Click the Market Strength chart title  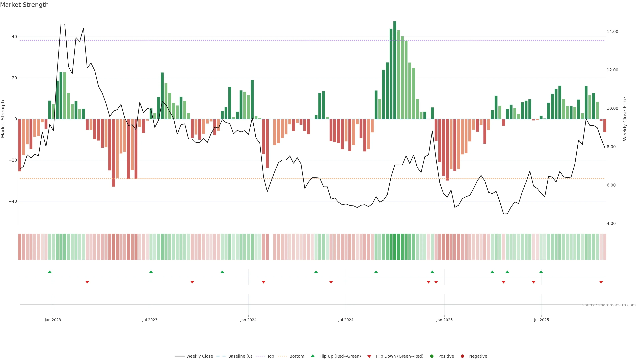[x=24, y=5]
